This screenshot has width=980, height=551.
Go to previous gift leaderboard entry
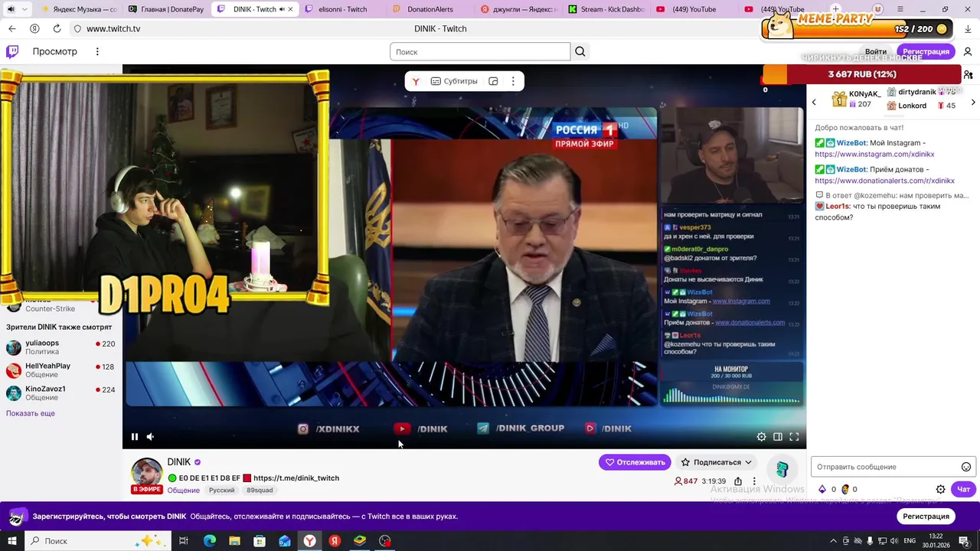coord(814,102)
